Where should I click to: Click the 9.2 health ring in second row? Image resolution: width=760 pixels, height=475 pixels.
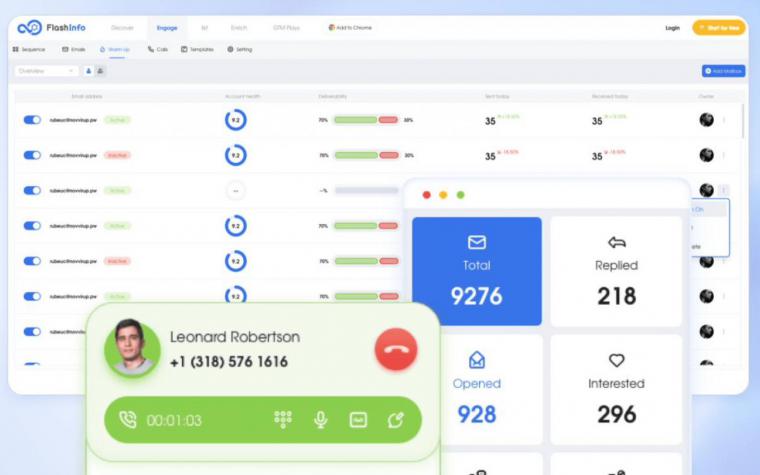pos(236,155)
